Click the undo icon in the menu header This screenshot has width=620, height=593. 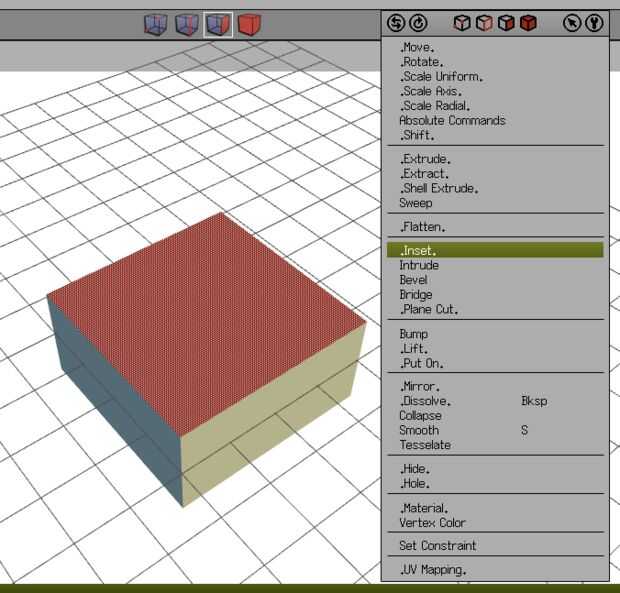pos(396,23)
